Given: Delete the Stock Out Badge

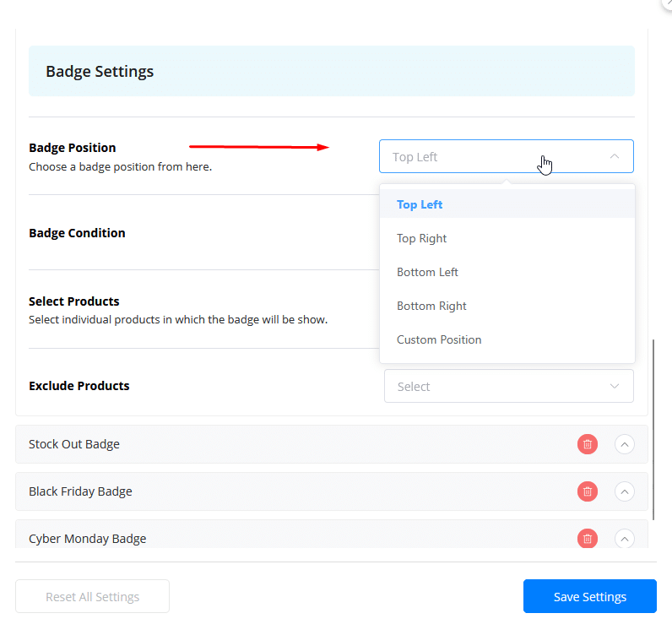Looking at the screenshot, I should (x=587, y=444).
